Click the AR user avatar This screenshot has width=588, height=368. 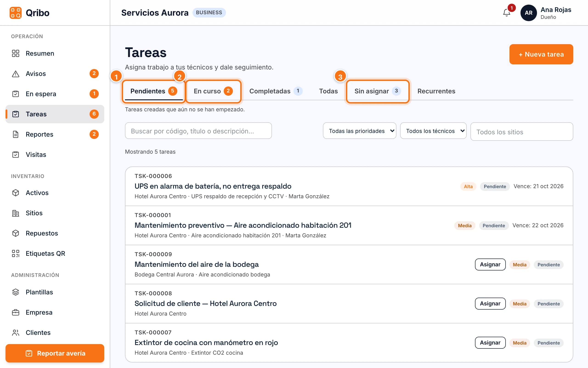[529, 13]
